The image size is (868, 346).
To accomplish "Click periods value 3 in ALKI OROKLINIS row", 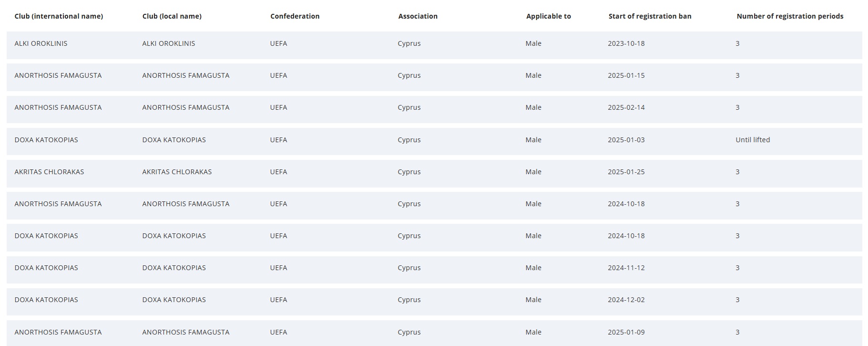I will tap(737, 43).
